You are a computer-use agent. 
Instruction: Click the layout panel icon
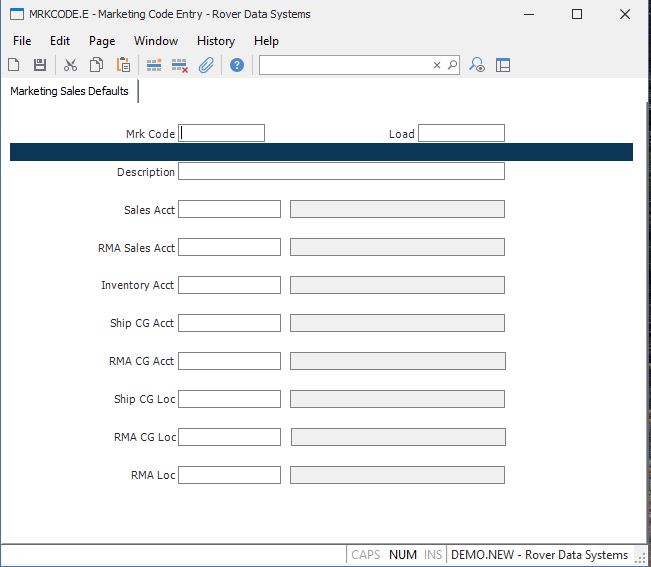coord(503,65)
